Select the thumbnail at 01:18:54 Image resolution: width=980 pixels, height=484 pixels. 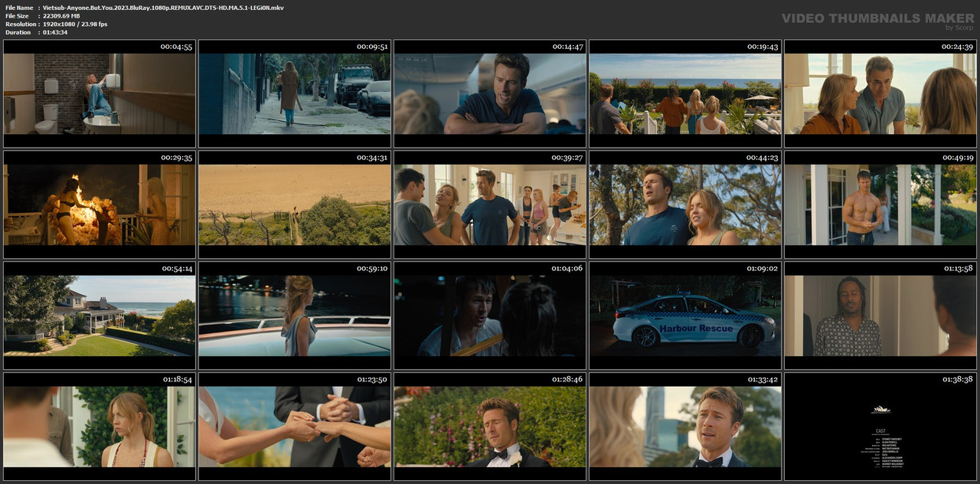click(100, 427)
